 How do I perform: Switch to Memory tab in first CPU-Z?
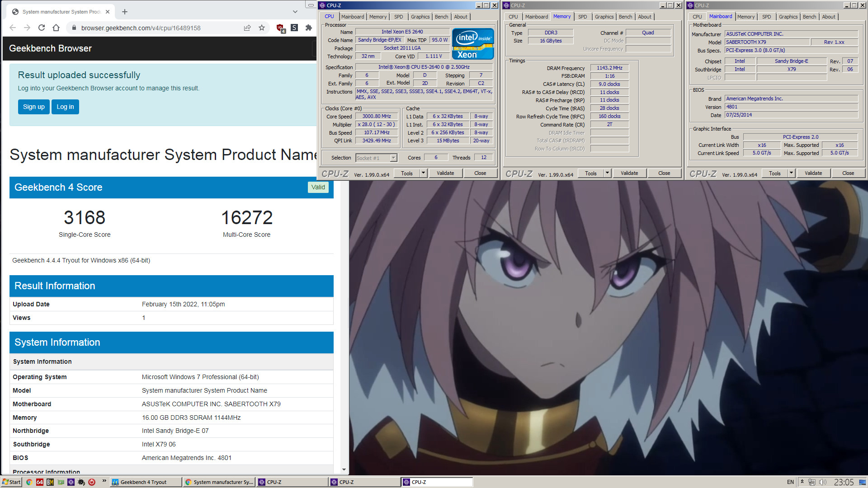[x=378, y=17]
